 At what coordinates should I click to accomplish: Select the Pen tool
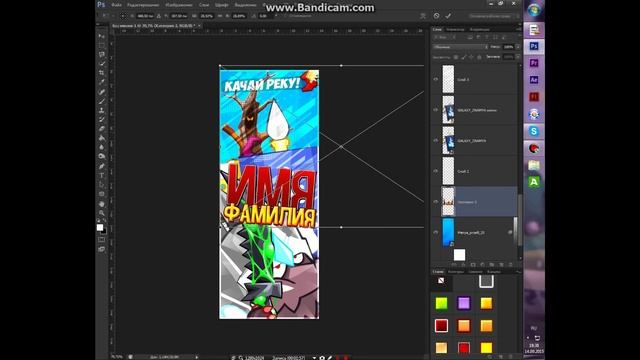click(102, 166)
